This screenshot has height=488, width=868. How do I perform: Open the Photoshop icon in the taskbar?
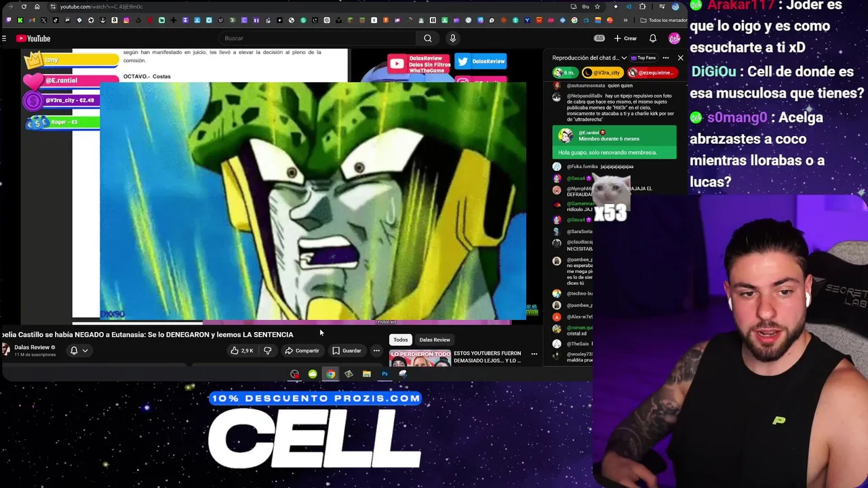[x=384, y=373]
